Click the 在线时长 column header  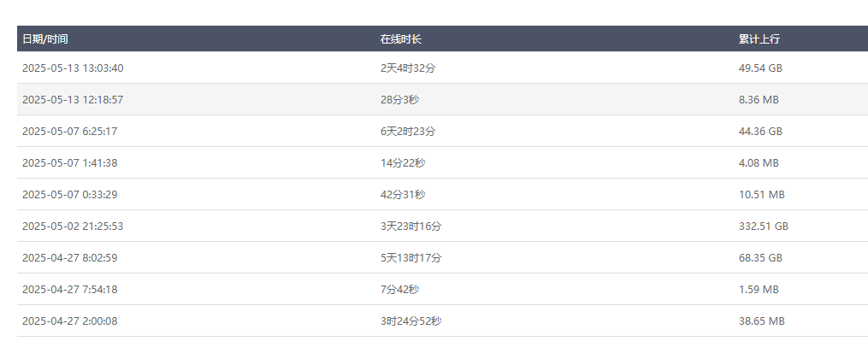click(x=401, y=39)
